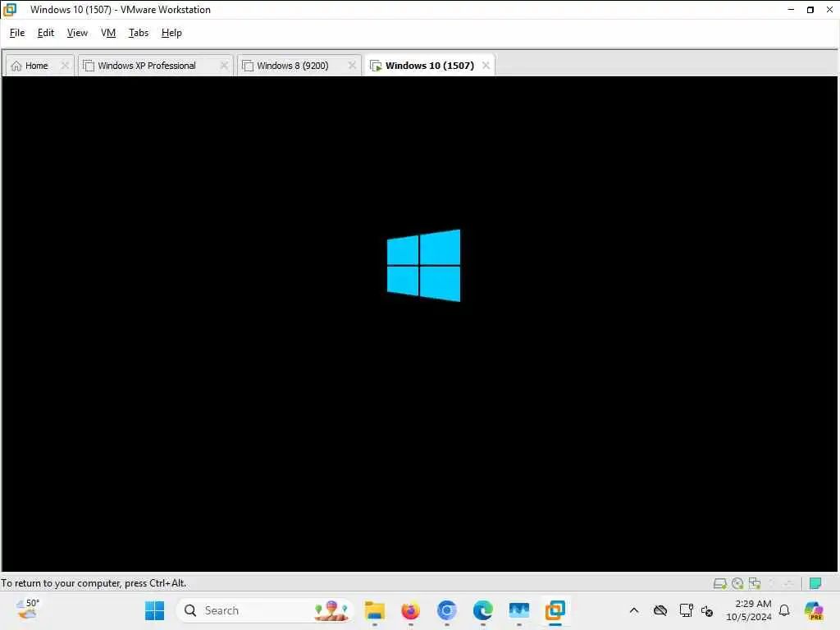Click the network tray icon
Screen dimensions: 840x630
[x=686, y=610]
